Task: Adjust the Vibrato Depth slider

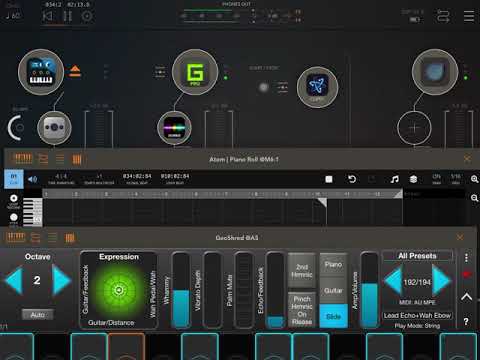Action: point(212,290)
